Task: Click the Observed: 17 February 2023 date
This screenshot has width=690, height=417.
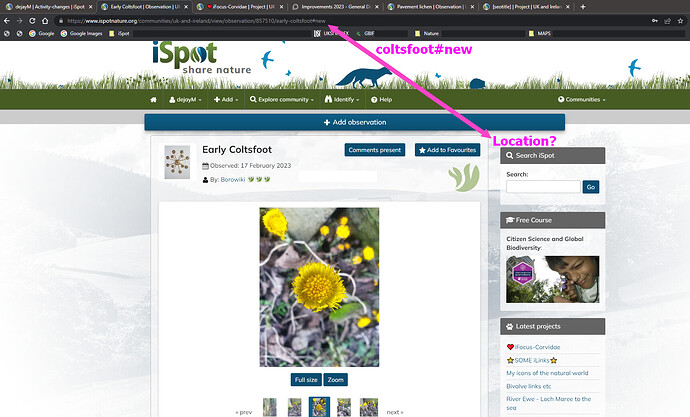Action: coord(250,166)
